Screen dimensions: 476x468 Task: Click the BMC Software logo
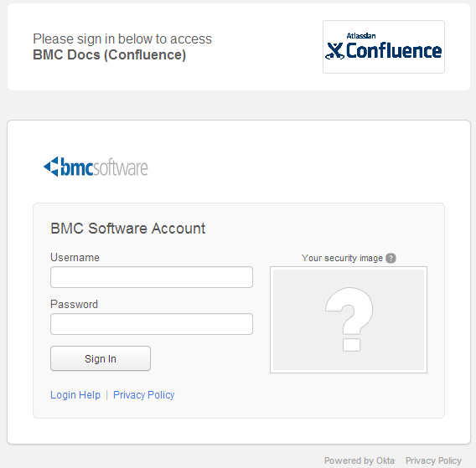[96, 167]
